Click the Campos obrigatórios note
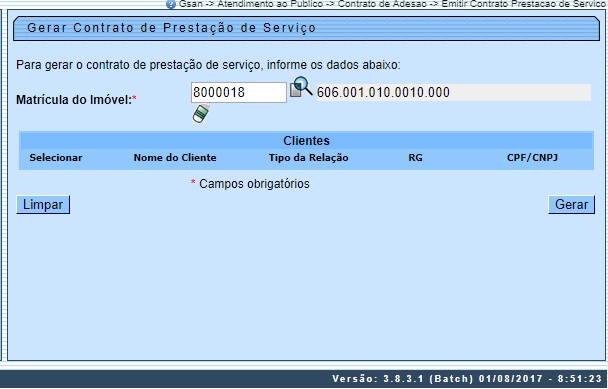 tap(254, 183)
